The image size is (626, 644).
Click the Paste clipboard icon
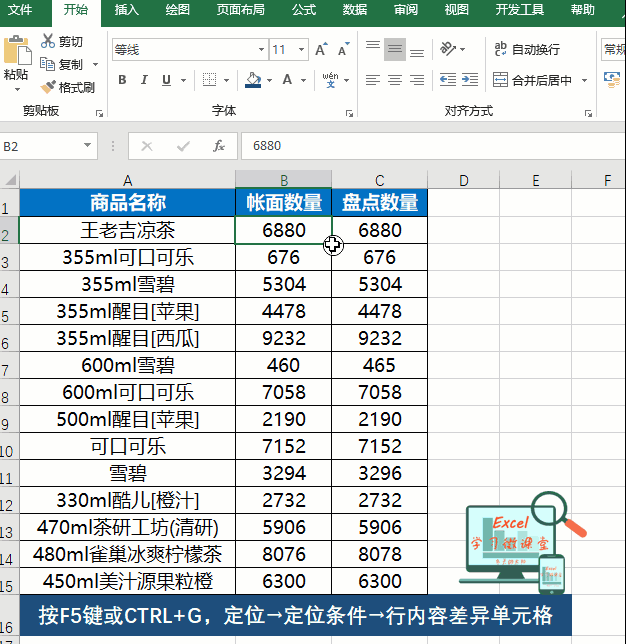tap(17, 51)
